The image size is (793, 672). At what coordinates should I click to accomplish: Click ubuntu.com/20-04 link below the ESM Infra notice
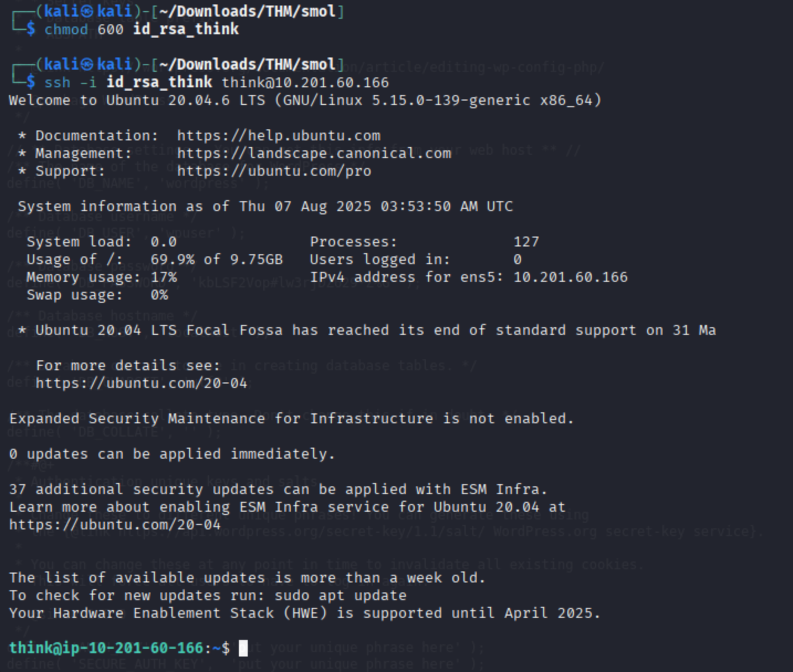pos(114,524)
